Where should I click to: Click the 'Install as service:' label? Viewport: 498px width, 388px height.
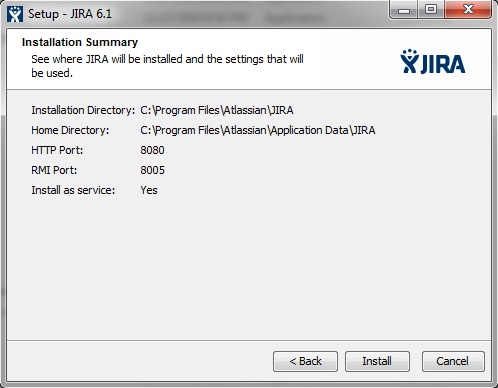73,190
